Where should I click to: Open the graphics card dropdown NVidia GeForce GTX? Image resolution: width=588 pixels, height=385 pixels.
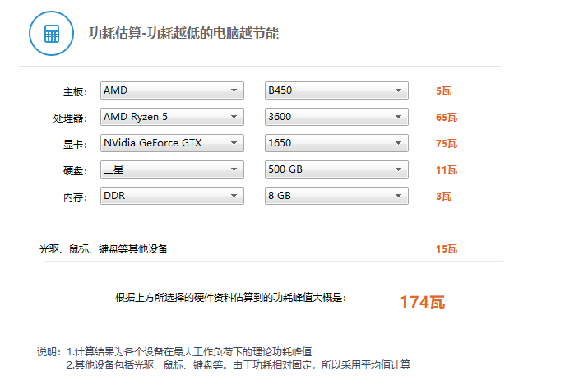click(x=172, y=143)
